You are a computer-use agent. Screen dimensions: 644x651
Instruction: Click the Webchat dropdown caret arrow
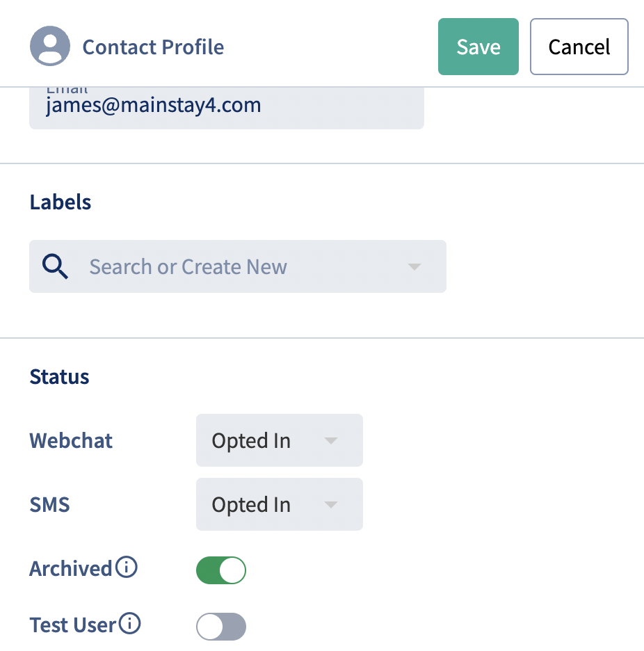[x=331, y=440]
